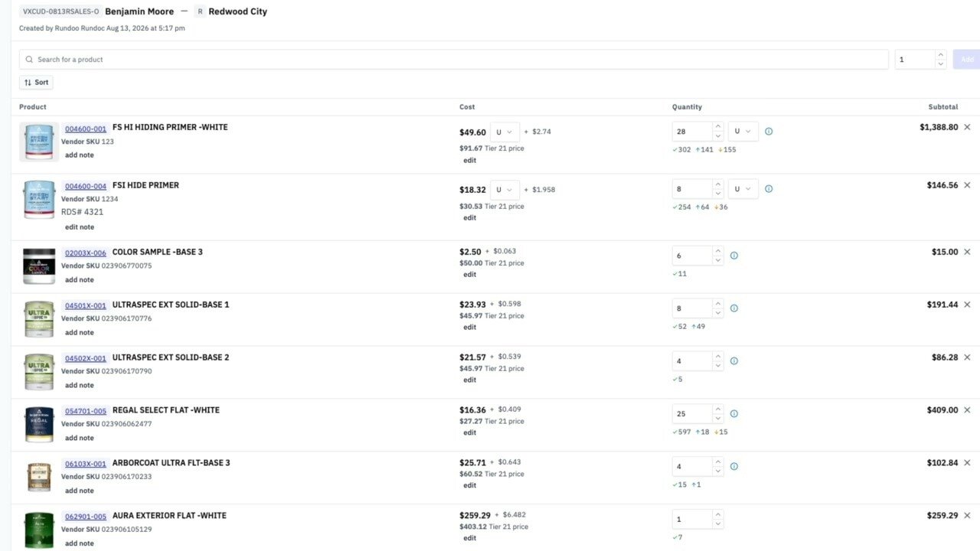
Task: Open FS HI HIDING PRIMER product thumbnail
Action: [x=39, y=142]
